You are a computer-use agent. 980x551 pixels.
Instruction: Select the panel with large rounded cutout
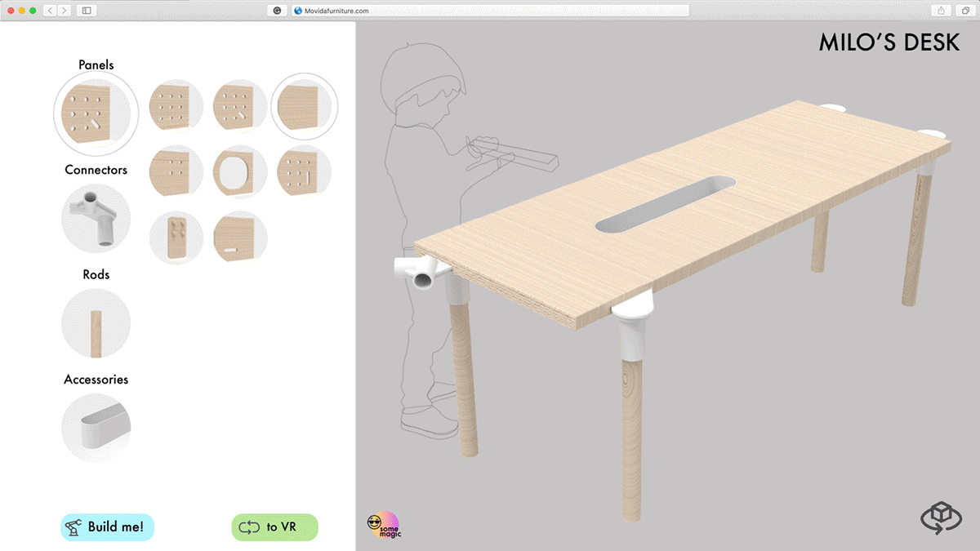[x=239, y=172]
